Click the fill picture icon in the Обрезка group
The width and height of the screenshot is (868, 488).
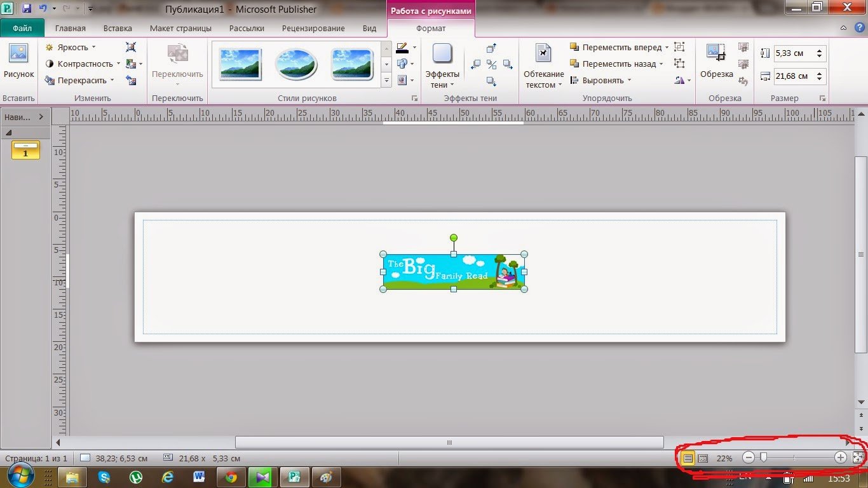(743, 64)
